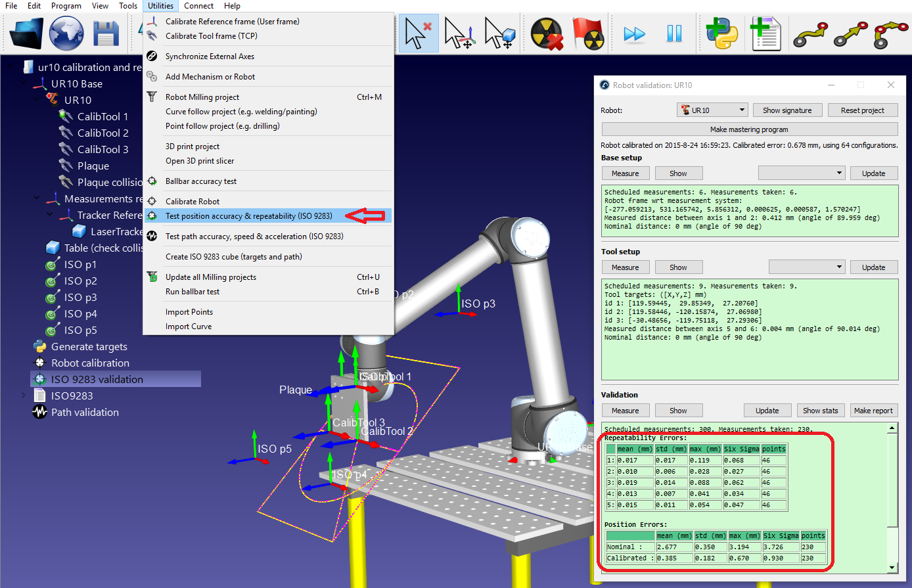Image resolution: width=912 pixels, height=588 pixels.
Task: Click the Save station floppy disk icon
Action: pos(106,33)
